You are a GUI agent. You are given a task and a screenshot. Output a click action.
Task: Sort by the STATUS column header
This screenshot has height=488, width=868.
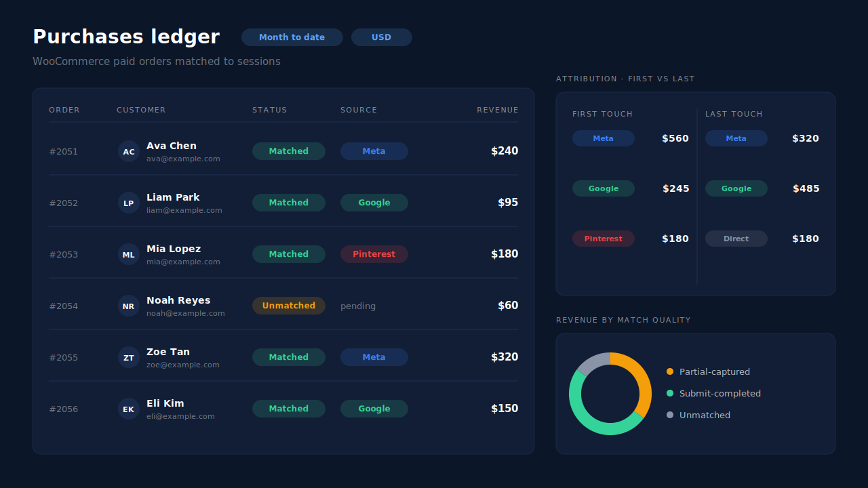(270, 110)
